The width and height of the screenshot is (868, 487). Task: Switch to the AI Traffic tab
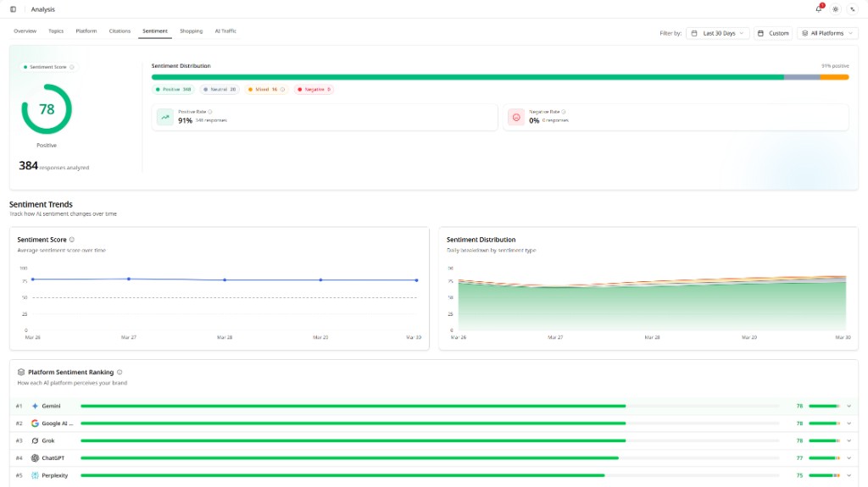(225, 31)
